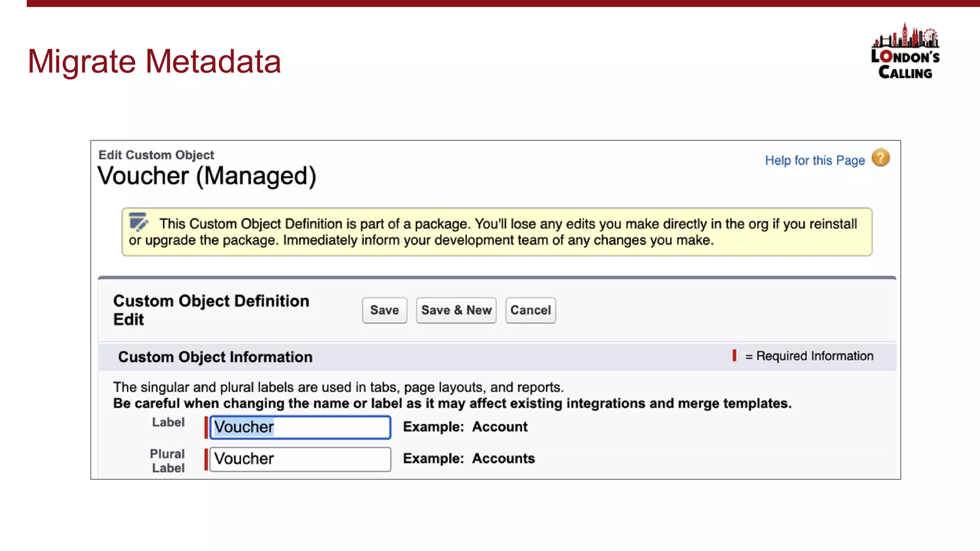Click the Required Information legend text

click(809, 356)
